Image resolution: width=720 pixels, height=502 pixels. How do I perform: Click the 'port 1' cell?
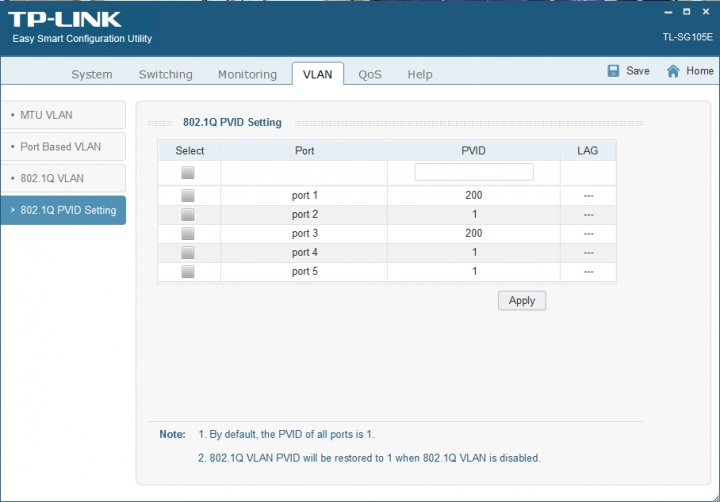tap(304, 196)
